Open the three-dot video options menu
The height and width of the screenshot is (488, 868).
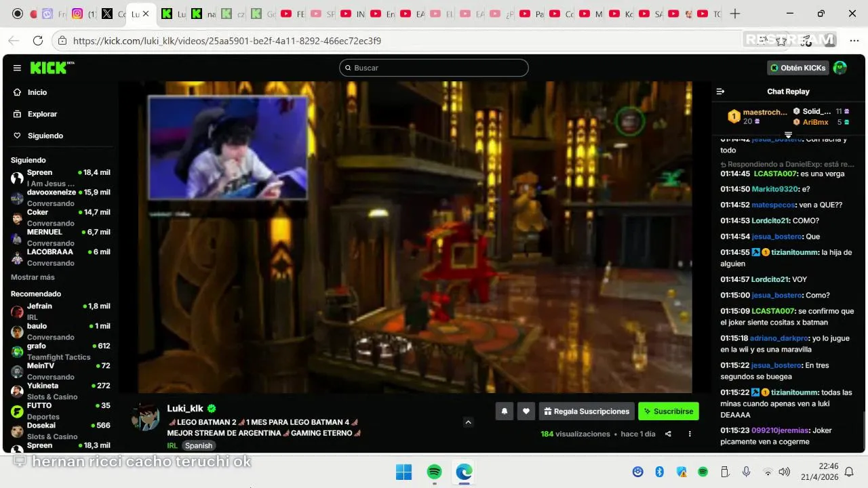click(x=690, y=434)
